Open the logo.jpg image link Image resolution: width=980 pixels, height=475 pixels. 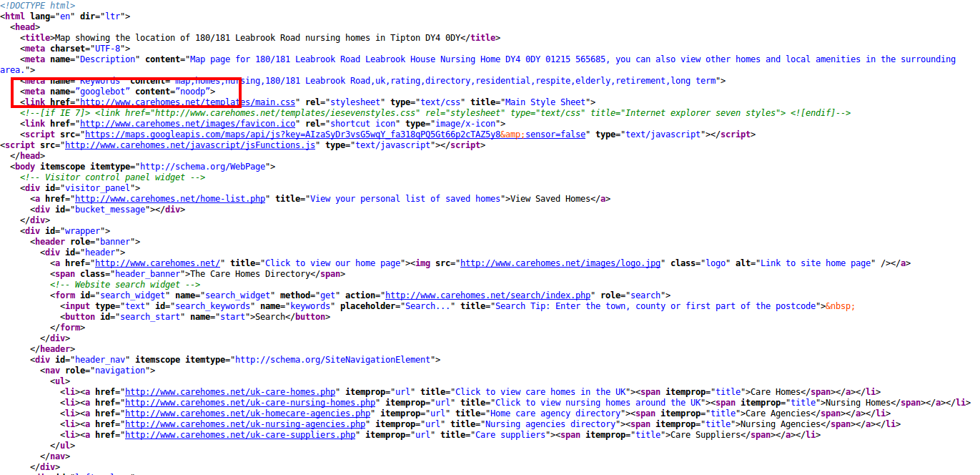tap(560, 263)
